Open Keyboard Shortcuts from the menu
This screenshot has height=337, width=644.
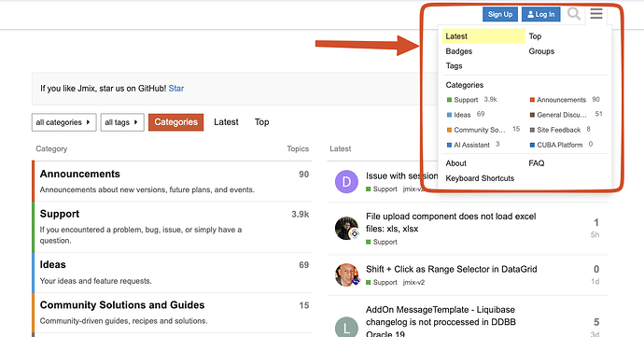(480, 178)
